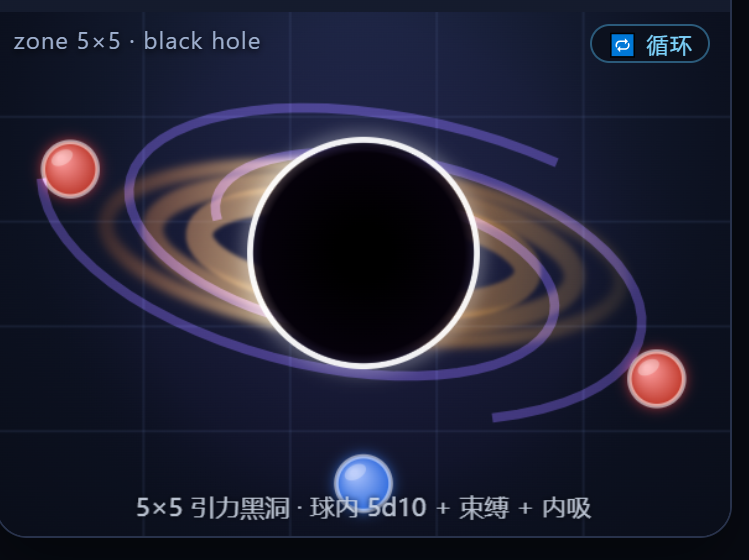749x560 pixels.
Task: Click the center of the black hole
Action: click(364, 253)
